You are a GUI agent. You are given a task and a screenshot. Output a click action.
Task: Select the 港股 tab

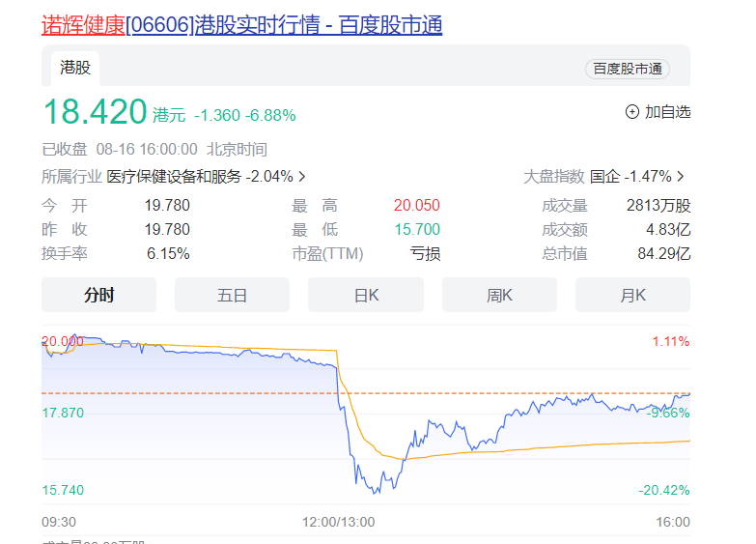[x=75, y=68]
